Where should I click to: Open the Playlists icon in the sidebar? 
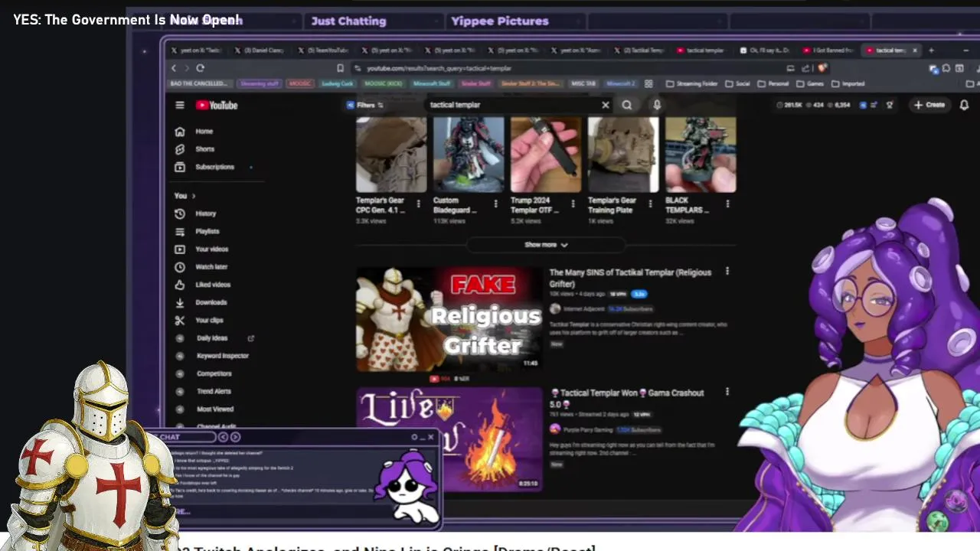(180, 232)
